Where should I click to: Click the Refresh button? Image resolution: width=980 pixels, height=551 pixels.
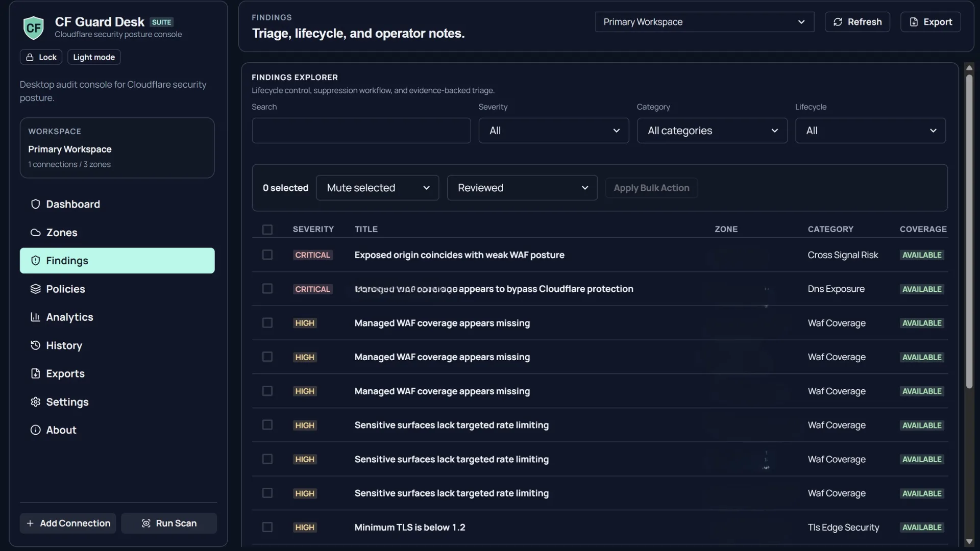(857, 22)
